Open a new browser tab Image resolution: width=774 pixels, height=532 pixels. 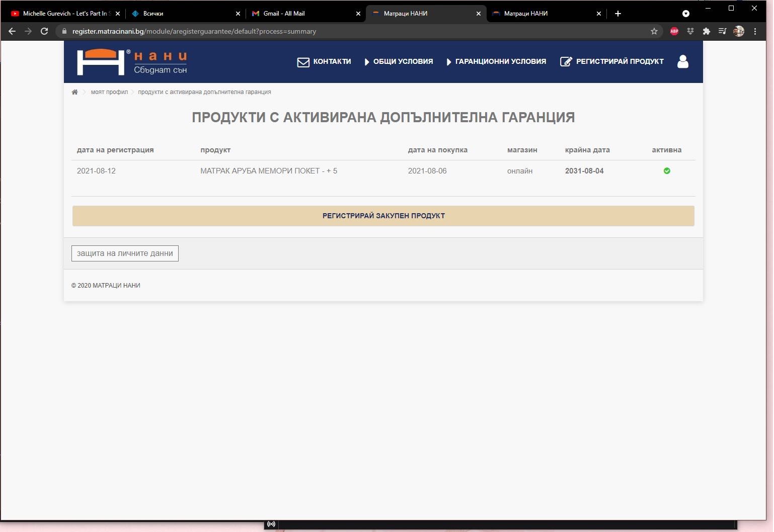618,14
